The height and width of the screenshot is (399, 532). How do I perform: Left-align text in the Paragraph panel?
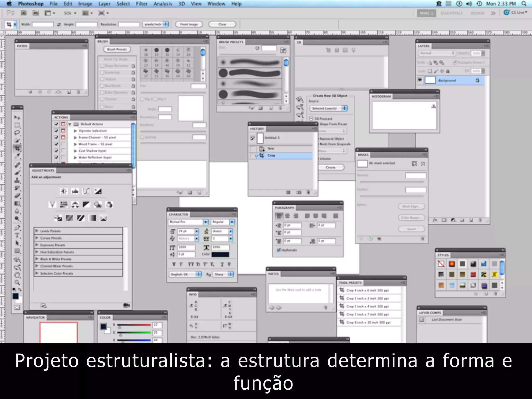pos(279,216)
